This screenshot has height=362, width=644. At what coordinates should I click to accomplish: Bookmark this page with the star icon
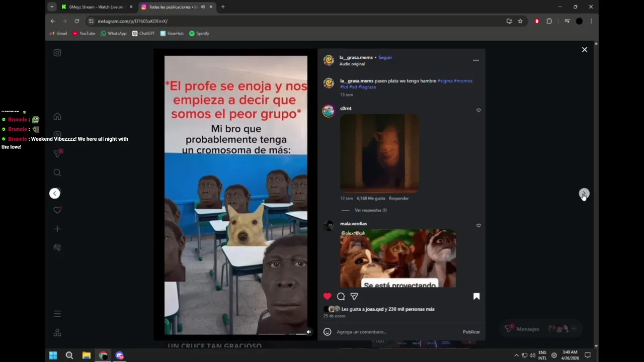(520, 21)
